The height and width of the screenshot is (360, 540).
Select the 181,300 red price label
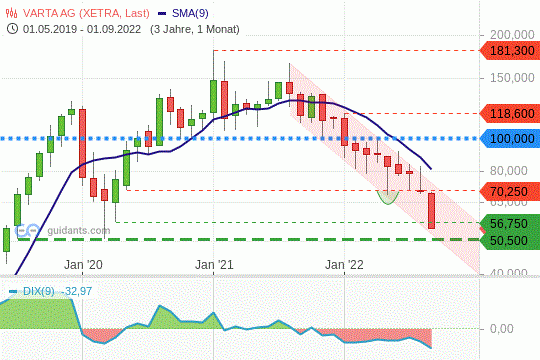click(x=510, y=51)
